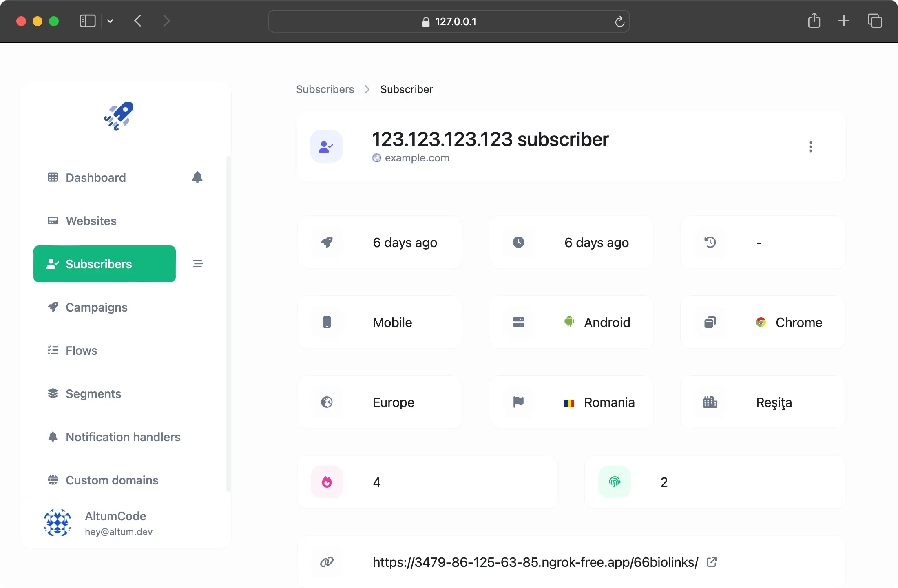Select the Subscribers menu entry
Viewport: 898px width, 588px height.
click(x=99, y=263)
